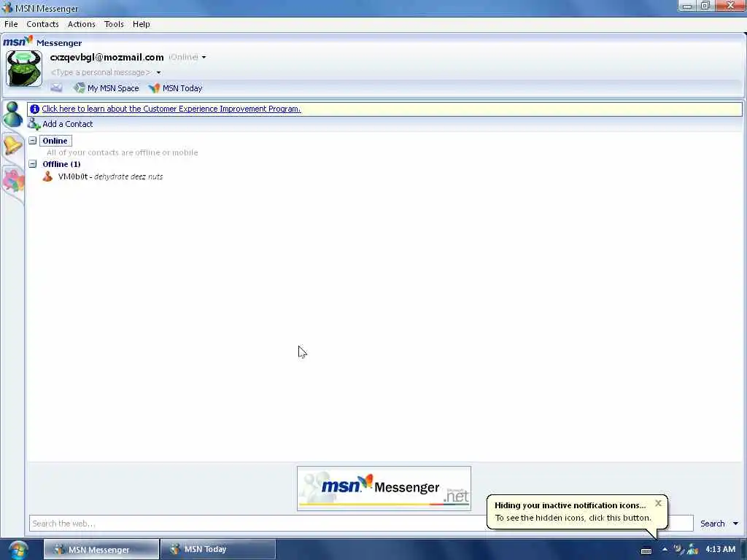Open the Help menu
747x560 pixels.
(141, 24)
